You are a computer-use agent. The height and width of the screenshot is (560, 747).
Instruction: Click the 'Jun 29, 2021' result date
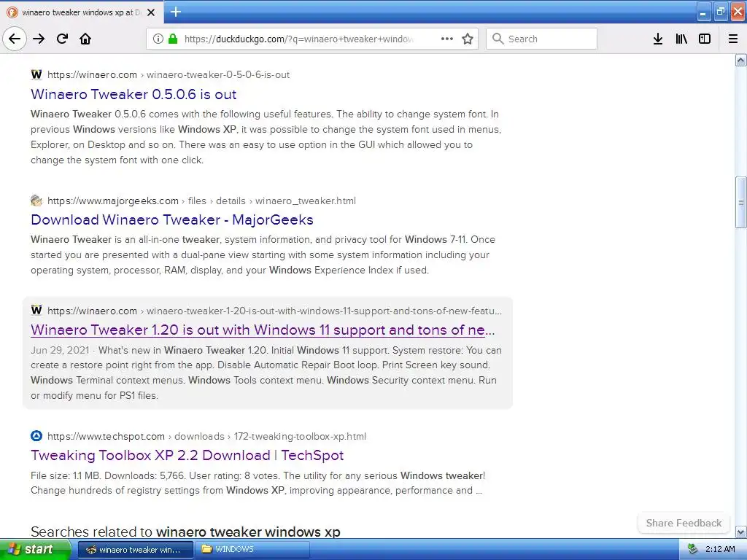click(60, 351)
